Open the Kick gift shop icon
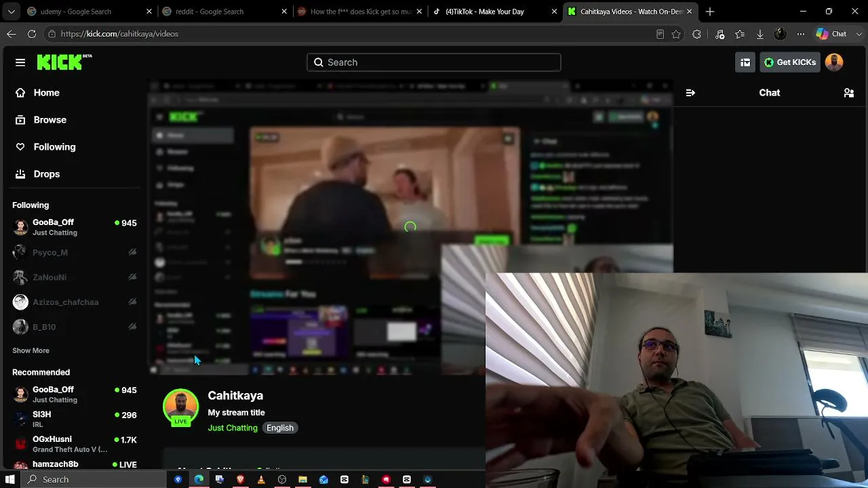Screen dimensions: 868x488 coord(745,62)
